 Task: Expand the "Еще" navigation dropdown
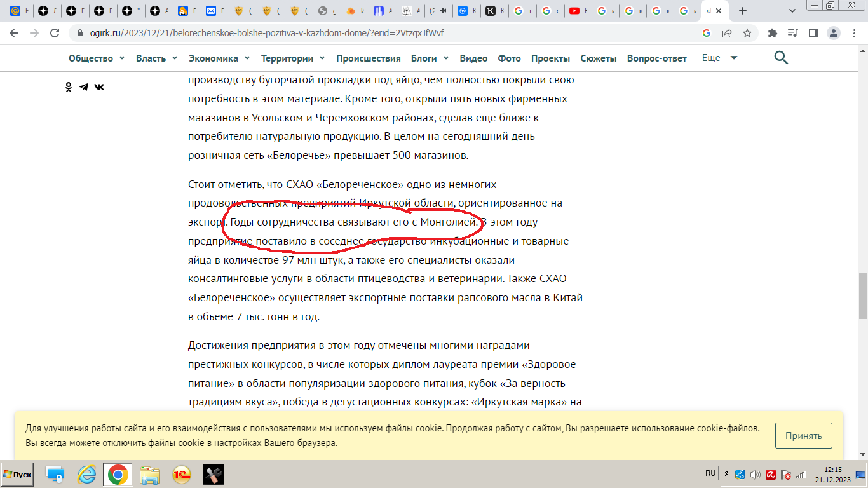click(x=719, y=58)
